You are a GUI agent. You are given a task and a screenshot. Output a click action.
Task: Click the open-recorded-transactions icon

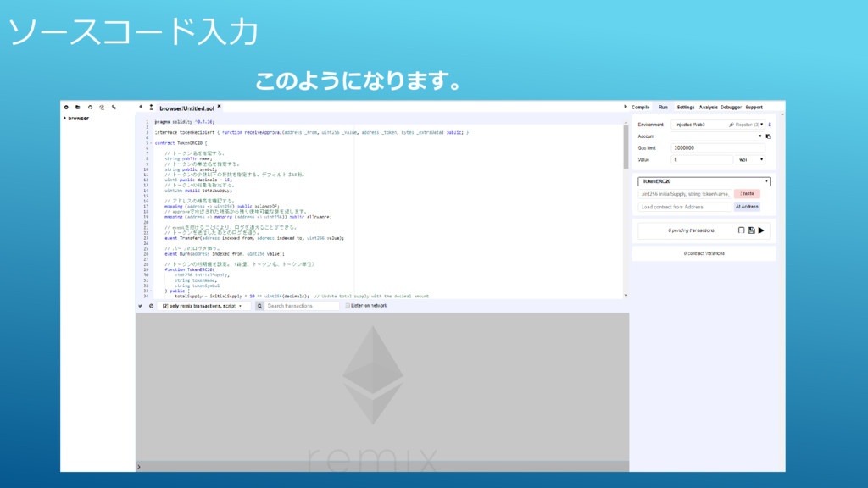[741, 230]
